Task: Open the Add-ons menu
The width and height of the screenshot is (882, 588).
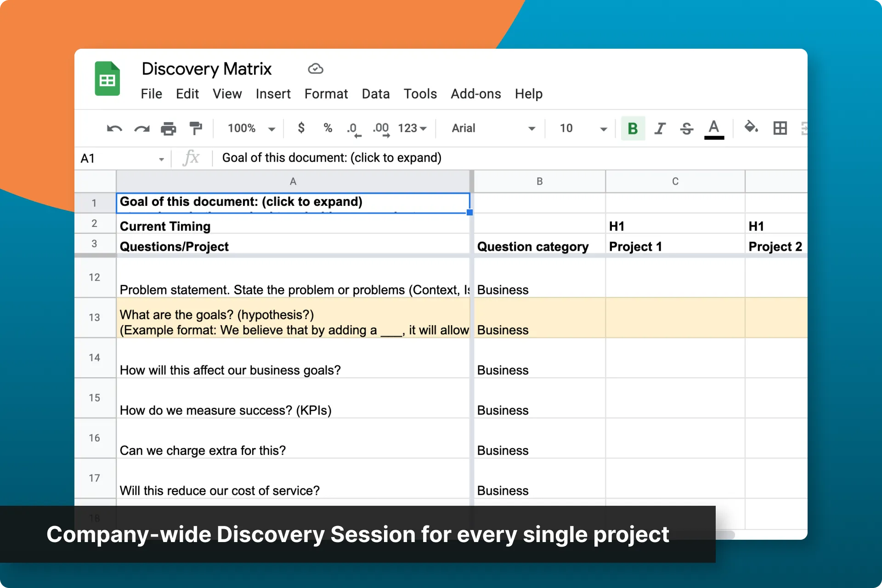Action: coord(475,94)
